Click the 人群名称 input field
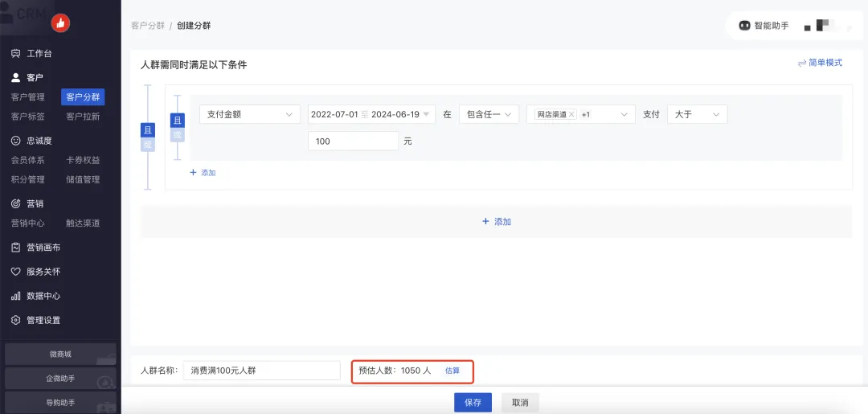Viewport: 868px width, 414px height. [261, 371]
